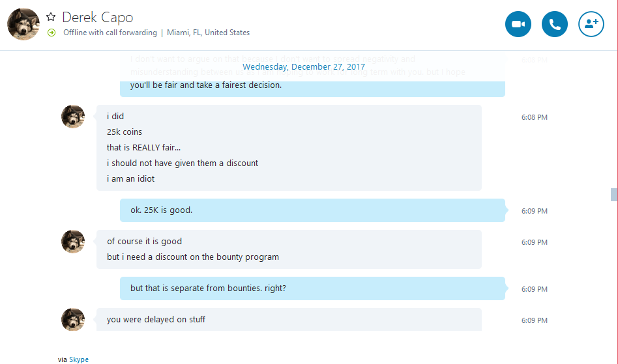
Task: Click the 'i am an idiot' message line
Action: tap(130, 178)
